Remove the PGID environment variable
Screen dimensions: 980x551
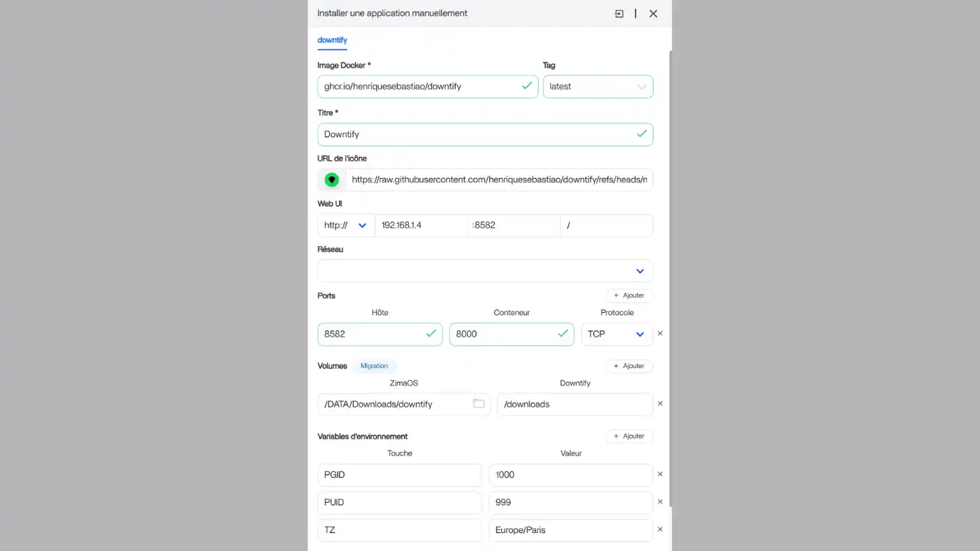[660, 474]
